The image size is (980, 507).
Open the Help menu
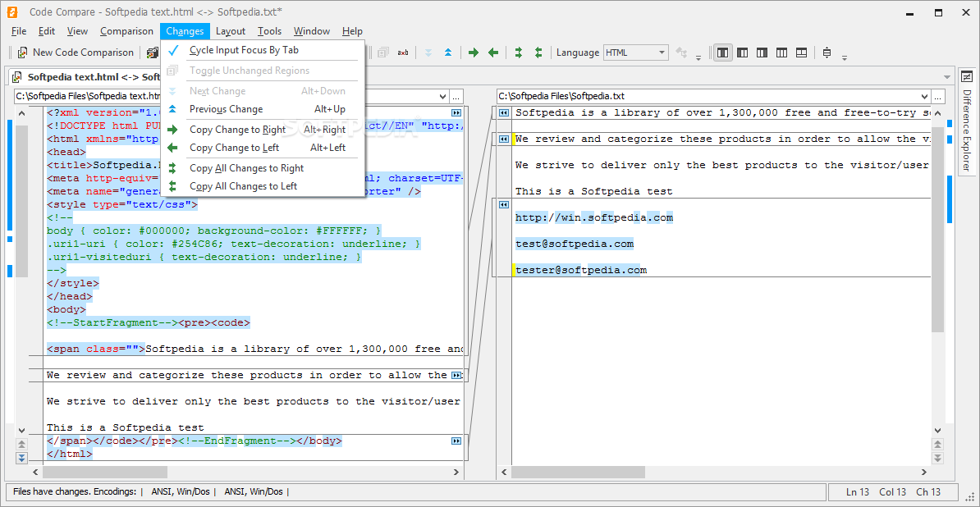click(352, 31)
